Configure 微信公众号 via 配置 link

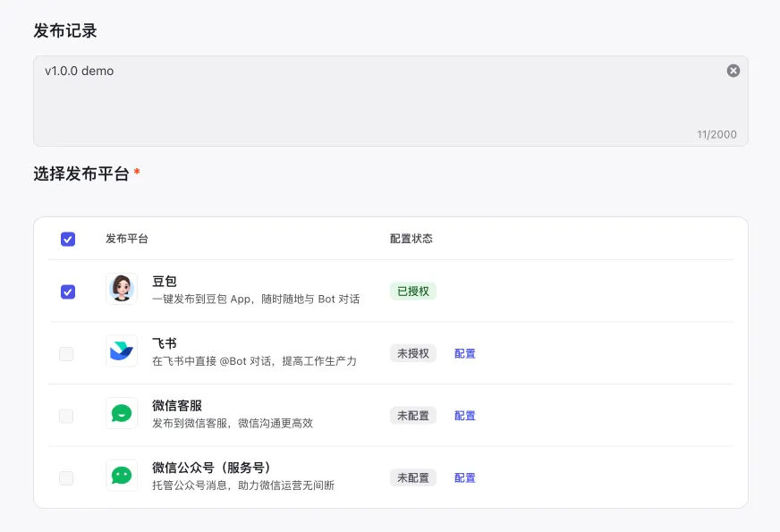tap(465, 478)
